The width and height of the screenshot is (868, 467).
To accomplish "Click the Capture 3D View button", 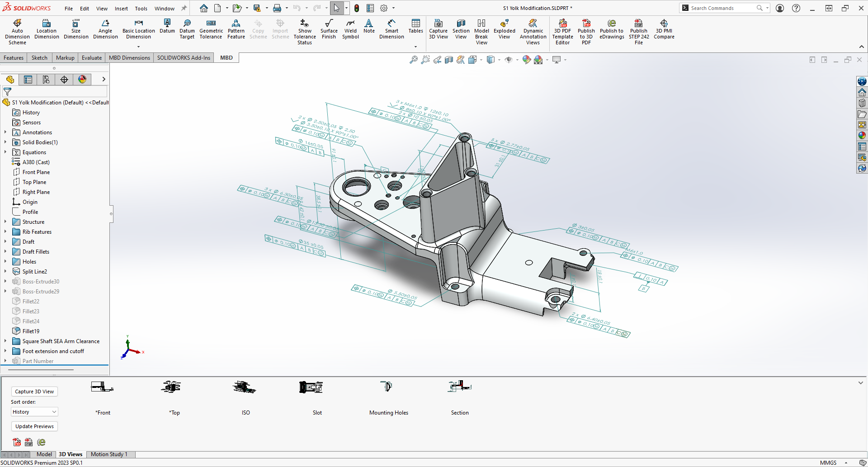I will (34, 391).
